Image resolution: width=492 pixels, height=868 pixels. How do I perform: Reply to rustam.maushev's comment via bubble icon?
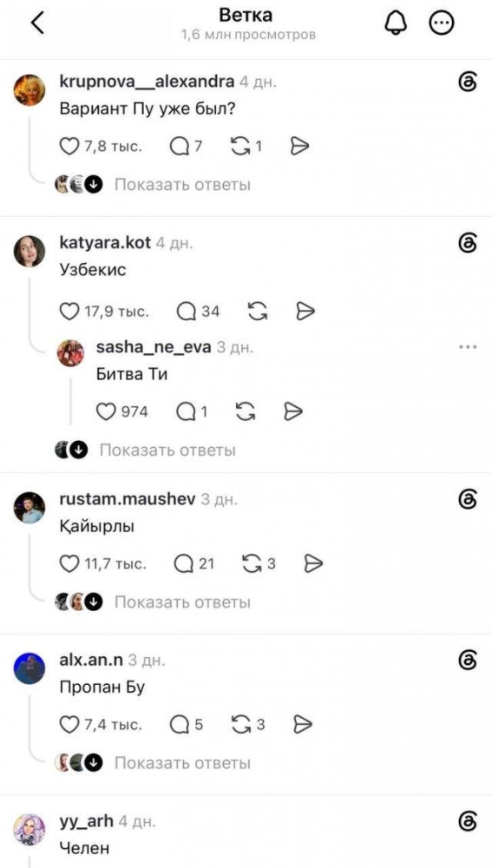[x=183, y=564]
